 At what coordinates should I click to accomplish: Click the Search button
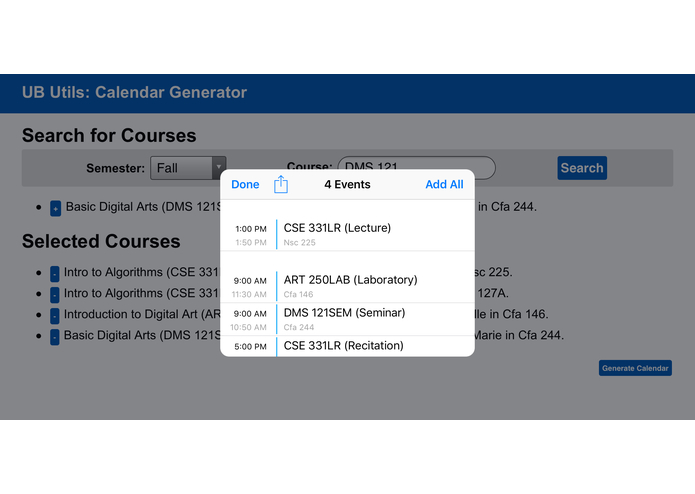[x=582, y=168]
